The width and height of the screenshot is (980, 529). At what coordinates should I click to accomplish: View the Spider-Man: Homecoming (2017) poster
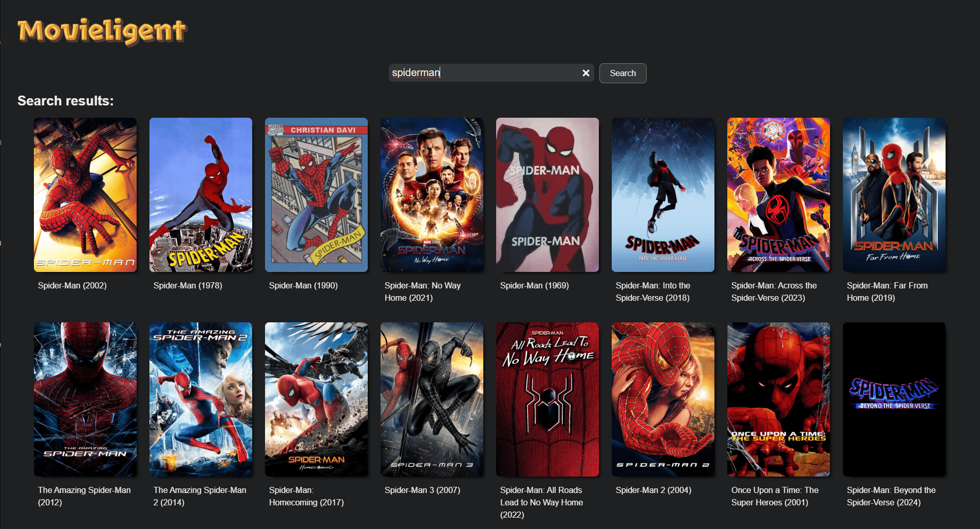(316, 399)
